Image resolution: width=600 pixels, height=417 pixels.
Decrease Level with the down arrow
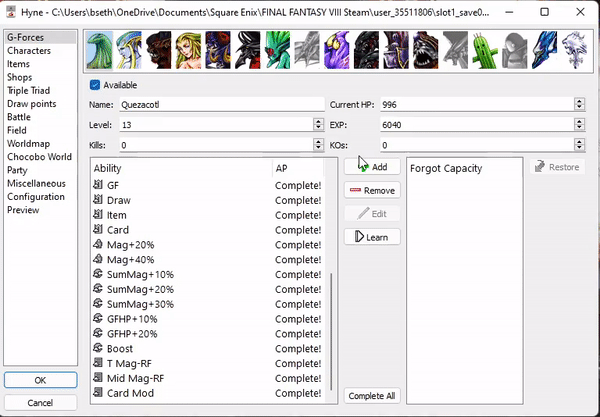tap(318, 127)
